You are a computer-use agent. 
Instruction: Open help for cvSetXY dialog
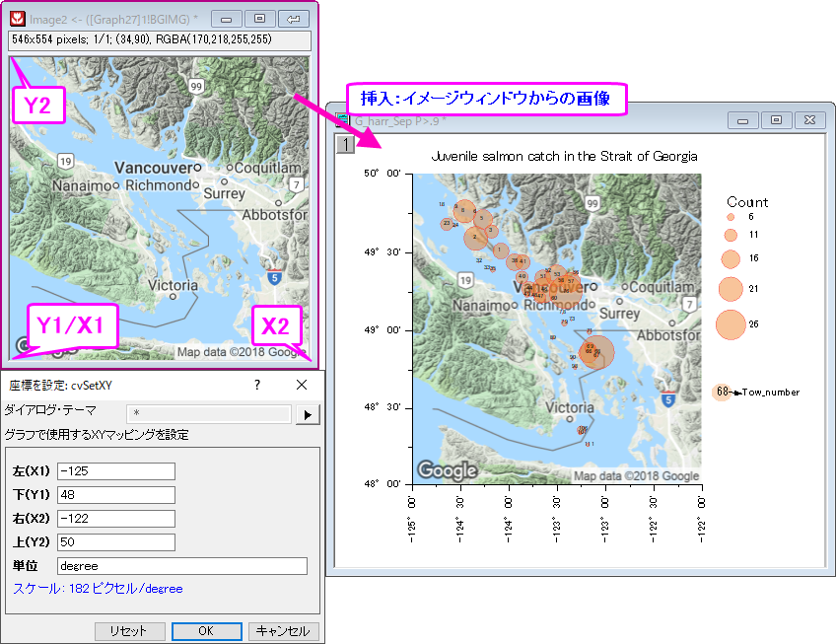point(257,385)
